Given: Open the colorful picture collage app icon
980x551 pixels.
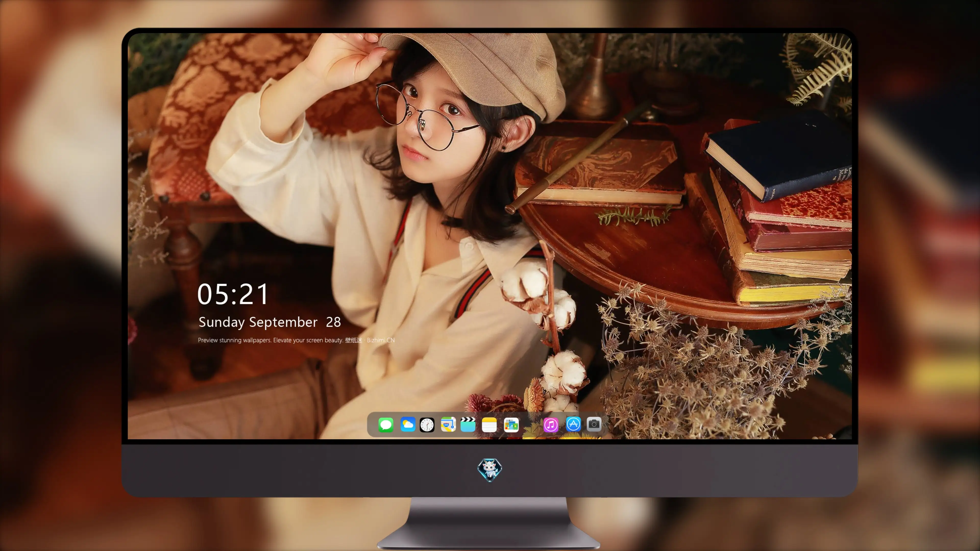Looking at the screenshot, I should [x=511, y=425].
